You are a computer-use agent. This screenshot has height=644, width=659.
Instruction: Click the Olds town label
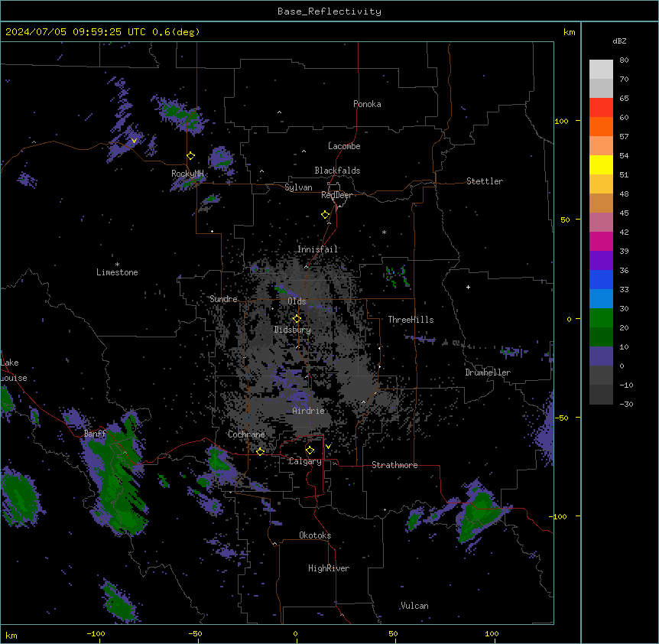point(297,301)
